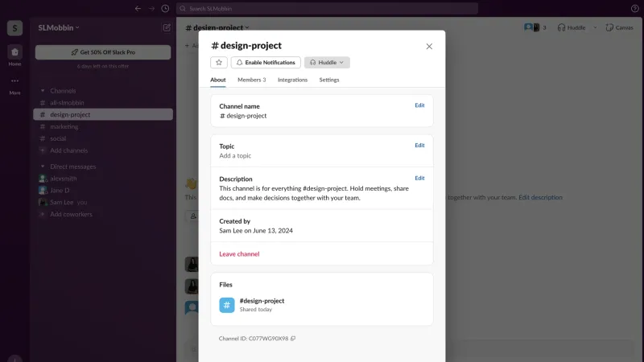Collapse the Direct messages section
Viewport: 644px width, 362px height.
pyautogui.click(x=43, y=167)
